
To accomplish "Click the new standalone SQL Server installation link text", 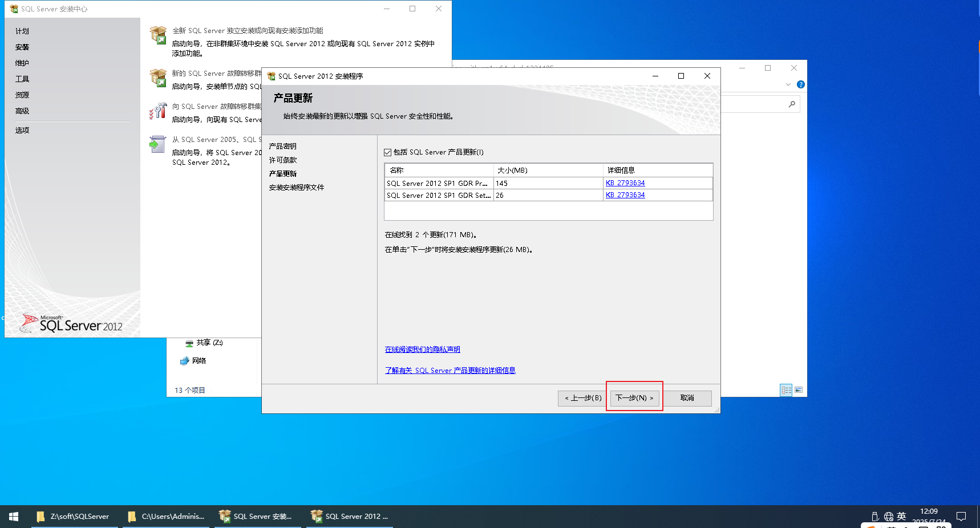I will (x=248, y=31).
